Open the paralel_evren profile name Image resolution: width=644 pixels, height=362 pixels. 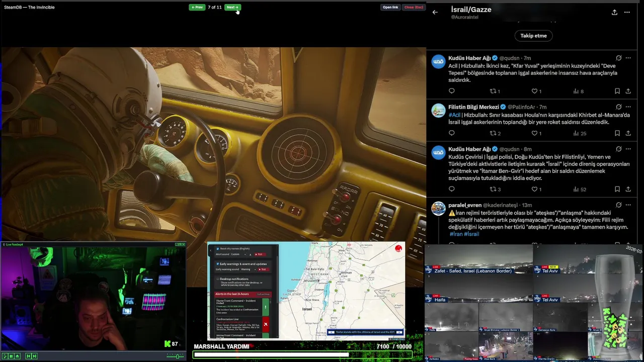pyautogui.click(x=465, y=205)
